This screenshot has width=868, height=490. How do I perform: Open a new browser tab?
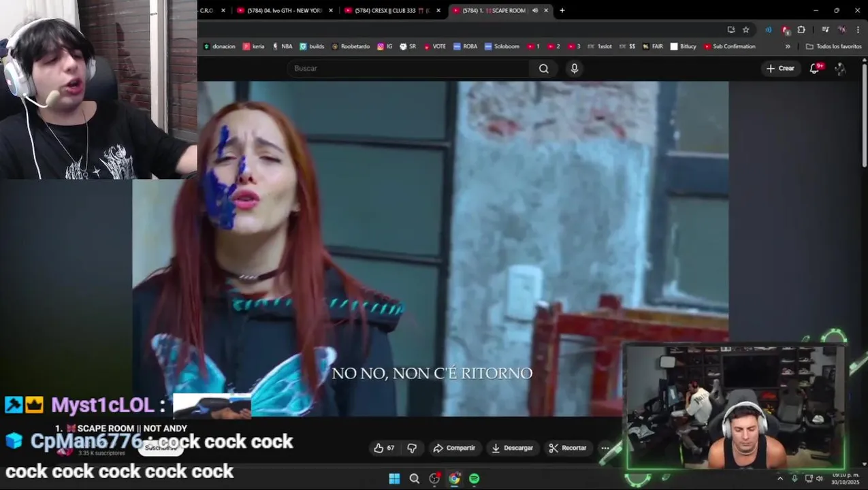point(562,10)
